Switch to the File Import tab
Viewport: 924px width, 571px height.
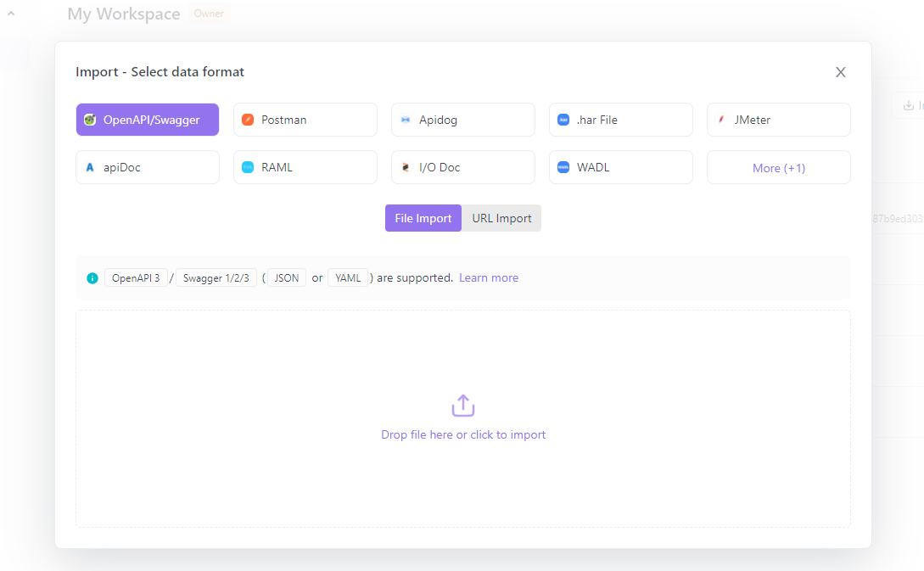[423, 218]
